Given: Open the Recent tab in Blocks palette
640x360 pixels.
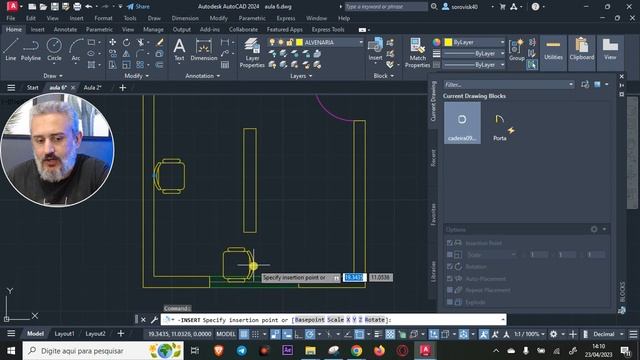Looking at the screenshot, I should coord(433,158).
